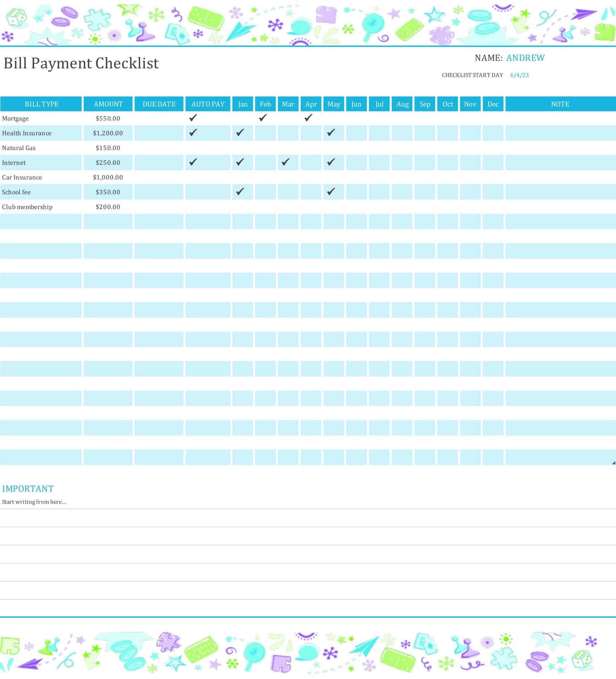616x679 pixels.
Task: Select the Jun column header
Action: tap(357, 104)
